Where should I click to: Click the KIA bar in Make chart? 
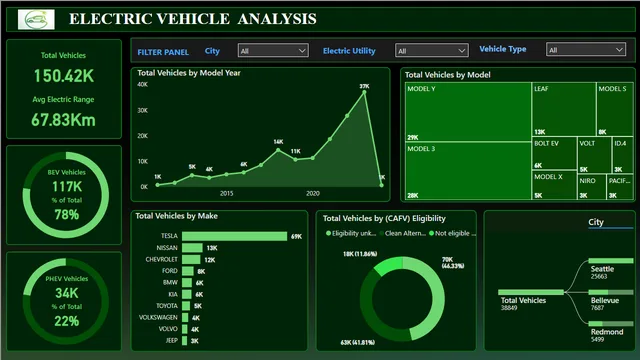pos(187,294)
